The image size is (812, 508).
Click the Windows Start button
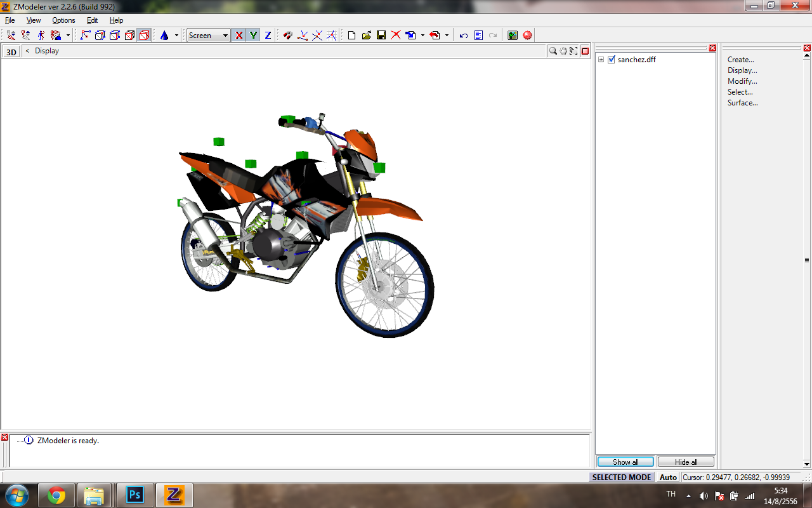pos(16,495)
